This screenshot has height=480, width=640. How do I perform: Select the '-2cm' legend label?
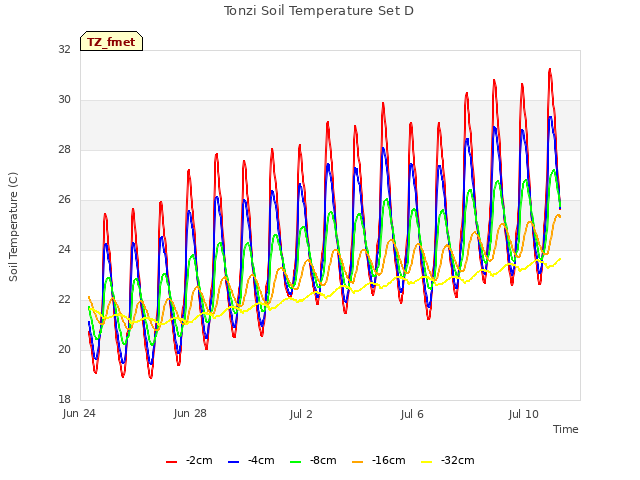click(x=199, y=460)
